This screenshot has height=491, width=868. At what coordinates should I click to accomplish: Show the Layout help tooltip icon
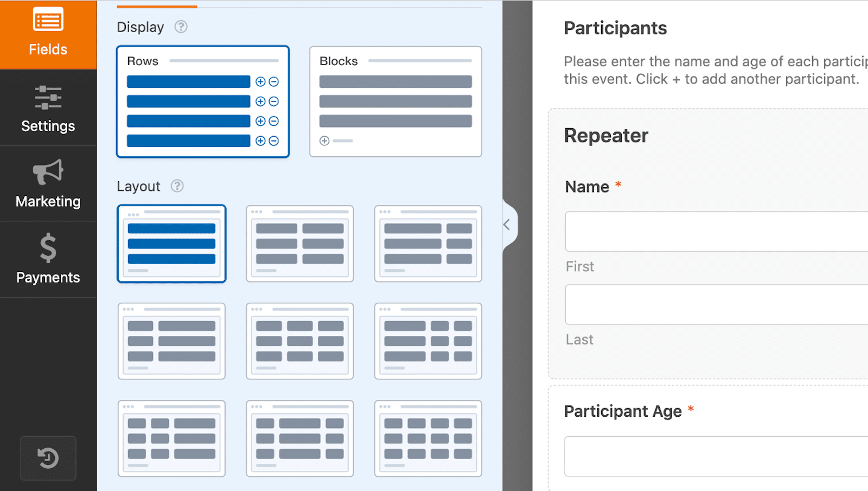(177, 186)
